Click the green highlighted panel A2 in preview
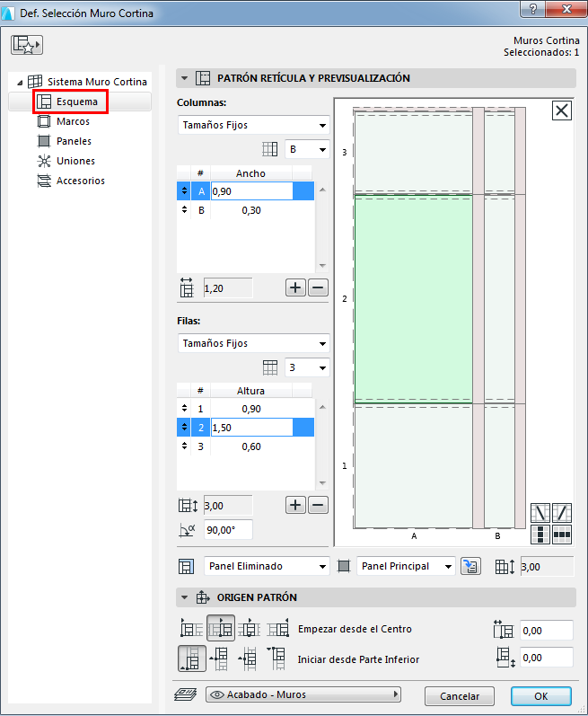The height and width of the screenshot is (716, 588). (413, 299)
